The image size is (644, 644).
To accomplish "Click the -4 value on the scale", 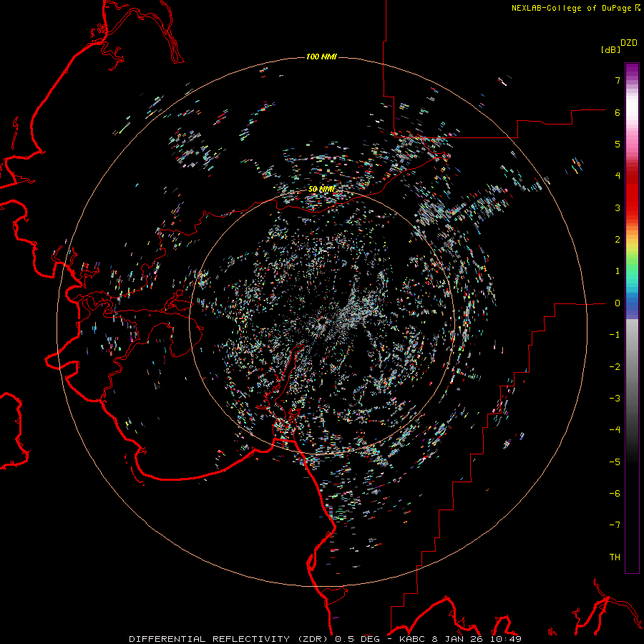I will (615, 429).
